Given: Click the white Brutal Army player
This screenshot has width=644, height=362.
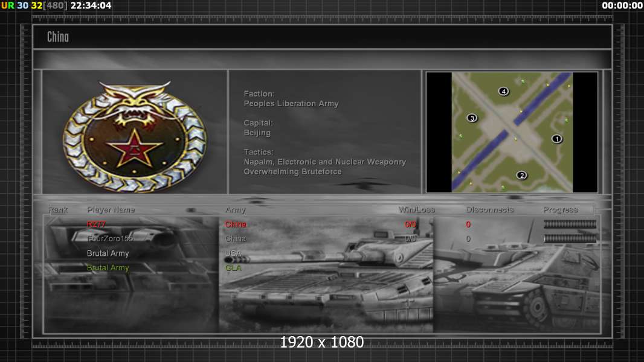Looking at the screenshot, I should (x=108, y=253).
